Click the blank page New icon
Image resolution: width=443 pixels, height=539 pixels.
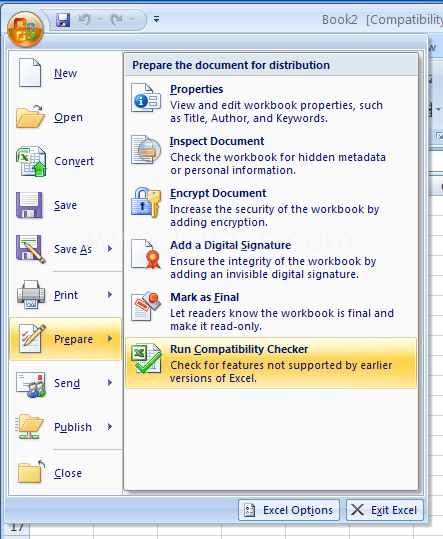30,73
